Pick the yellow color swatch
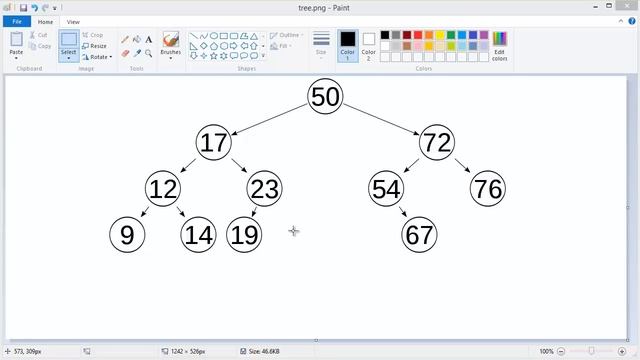The image size is (640, 360). click(x=440, y=35)
